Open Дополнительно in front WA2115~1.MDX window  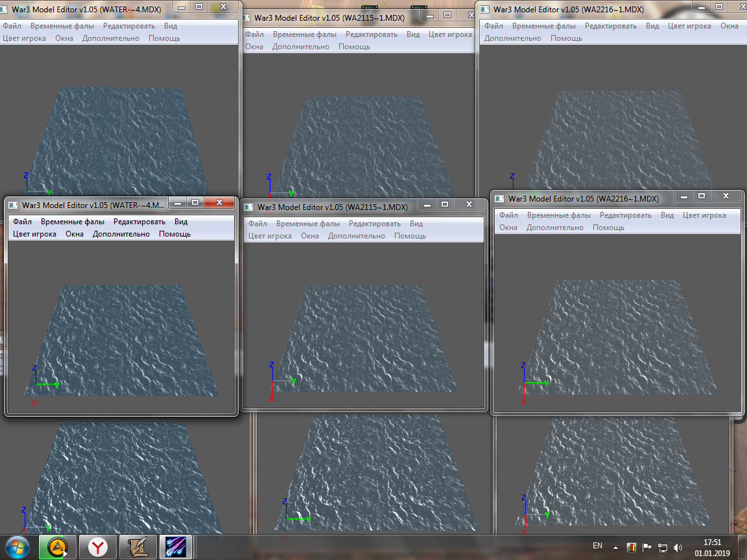coord(357,236)
